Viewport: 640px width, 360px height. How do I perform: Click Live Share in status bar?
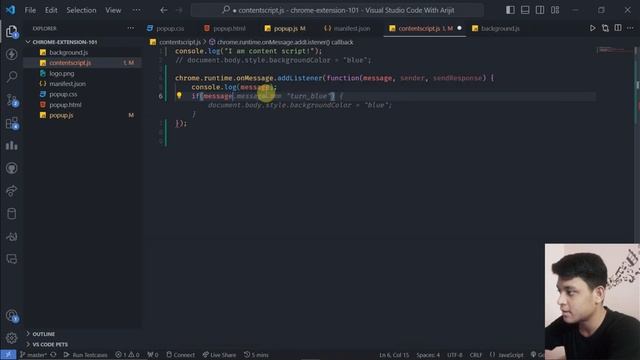pos(219,355)
